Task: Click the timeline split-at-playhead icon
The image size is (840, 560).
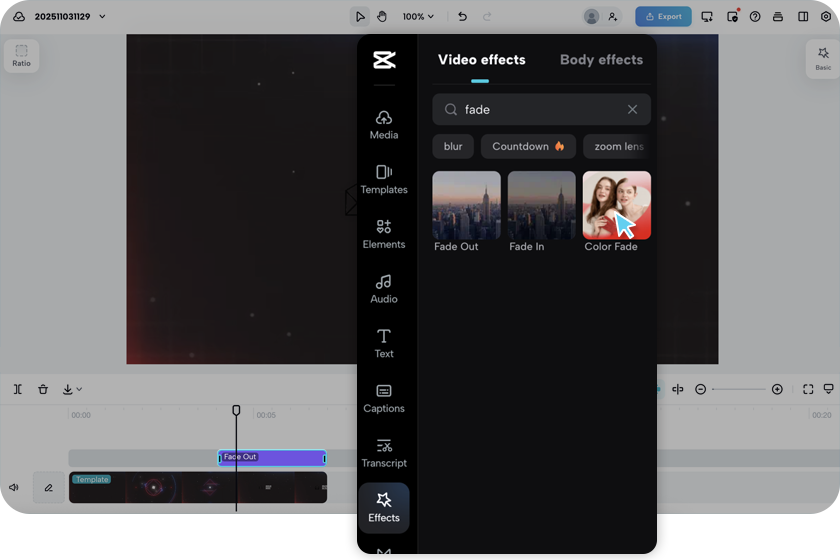Action: point(678,389)
